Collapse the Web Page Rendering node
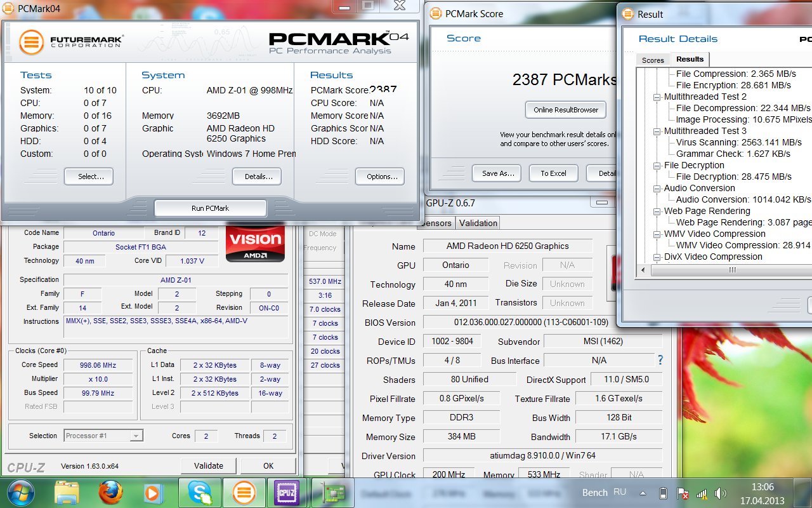The height and width of the screenshot is (508, 812). pyautogui.click(x=657, y=211)
